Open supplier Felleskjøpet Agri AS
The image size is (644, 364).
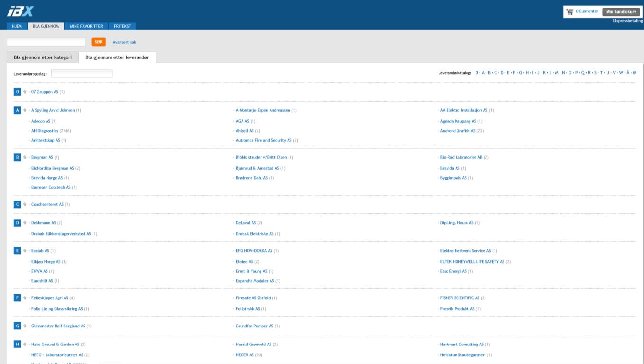click(50, 298)
